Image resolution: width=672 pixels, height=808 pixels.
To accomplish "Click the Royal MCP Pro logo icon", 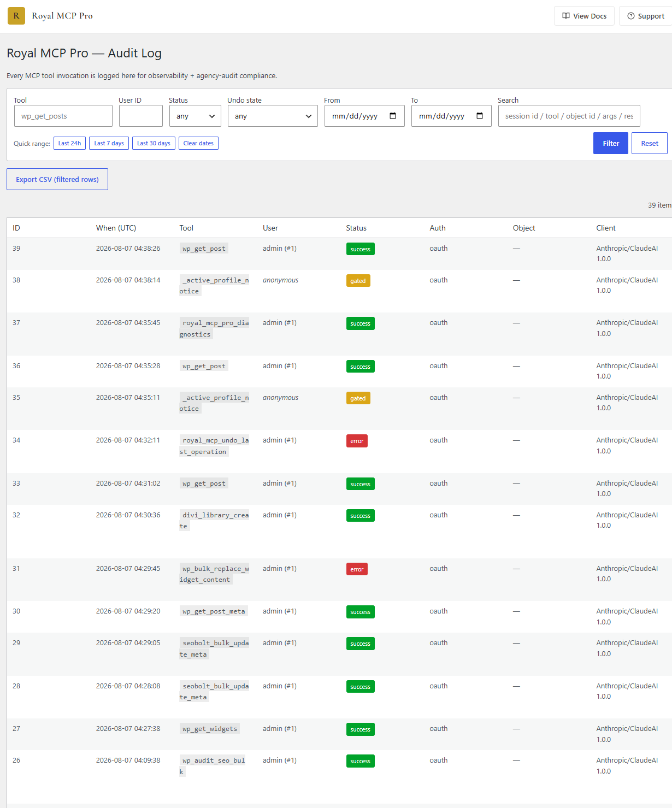I will tap(16, 16).
